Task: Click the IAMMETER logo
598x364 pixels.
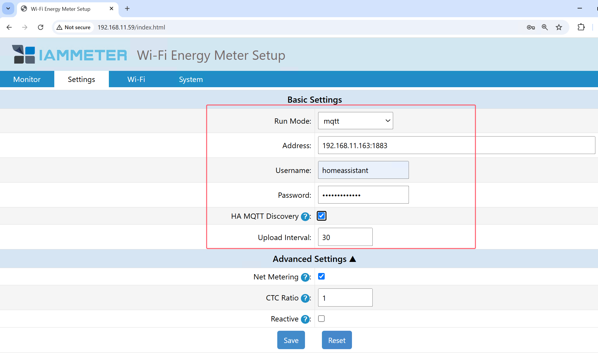Action: [69, 54]
